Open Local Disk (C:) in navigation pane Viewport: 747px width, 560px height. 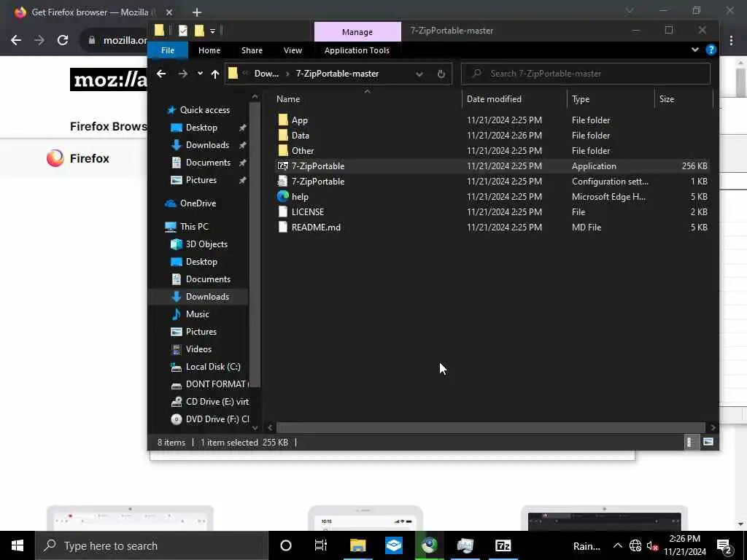(213, 367)
